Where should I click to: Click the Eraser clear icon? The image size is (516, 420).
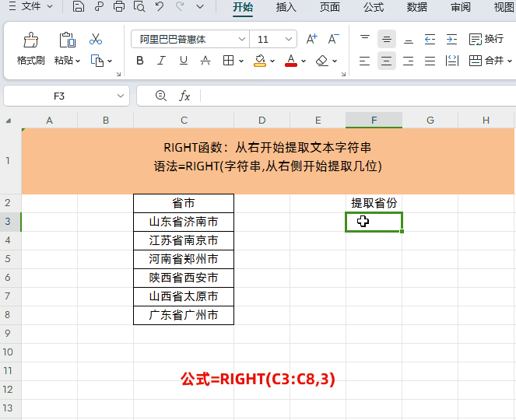(x=321, y=61)
